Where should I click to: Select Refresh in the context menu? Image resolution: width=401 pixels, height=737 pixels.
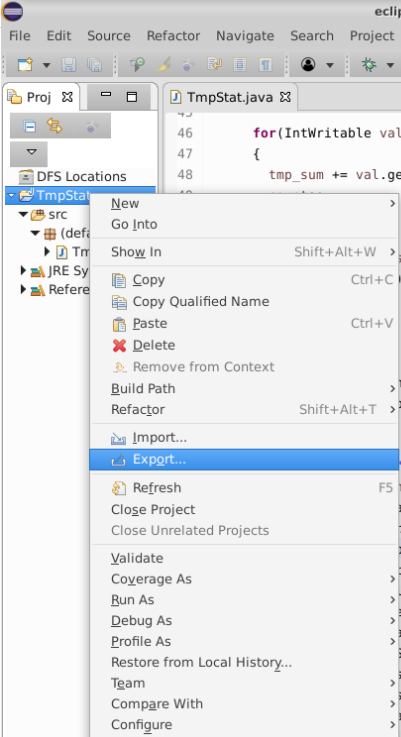(x=157, y=488)
